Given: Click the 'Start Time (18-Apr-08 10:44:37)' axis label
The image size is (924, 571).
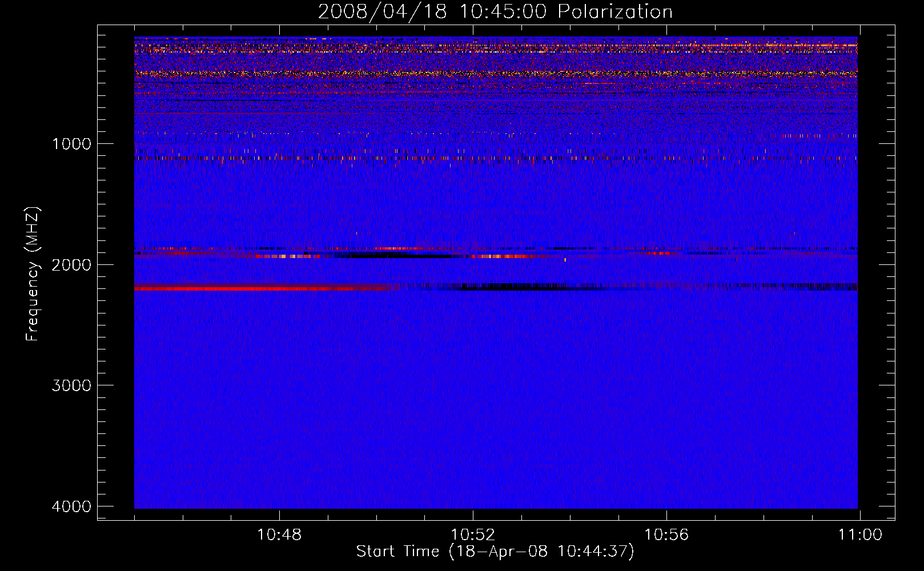Looking at the screenshot, I should (495, 552).
